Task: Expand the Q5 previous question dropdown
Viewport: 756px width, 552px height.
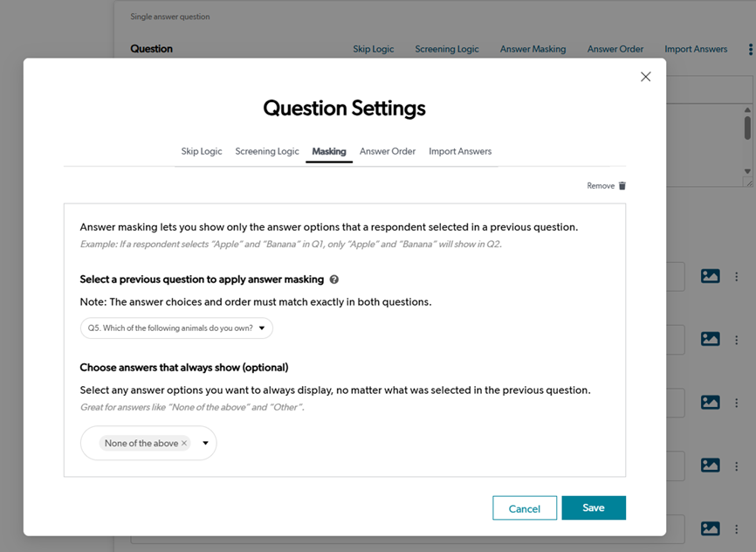Action: 262,328
